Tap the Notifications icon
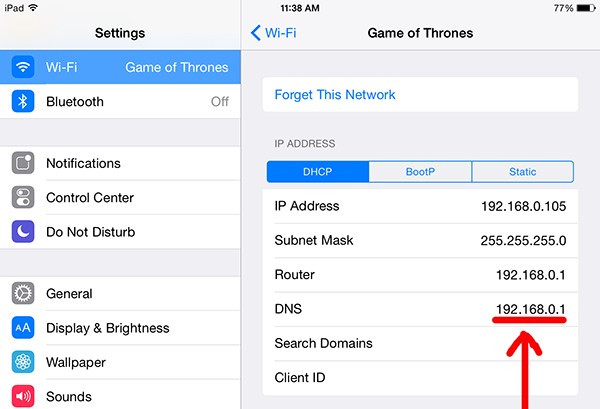The image size is (600, 409). (23, 163)
